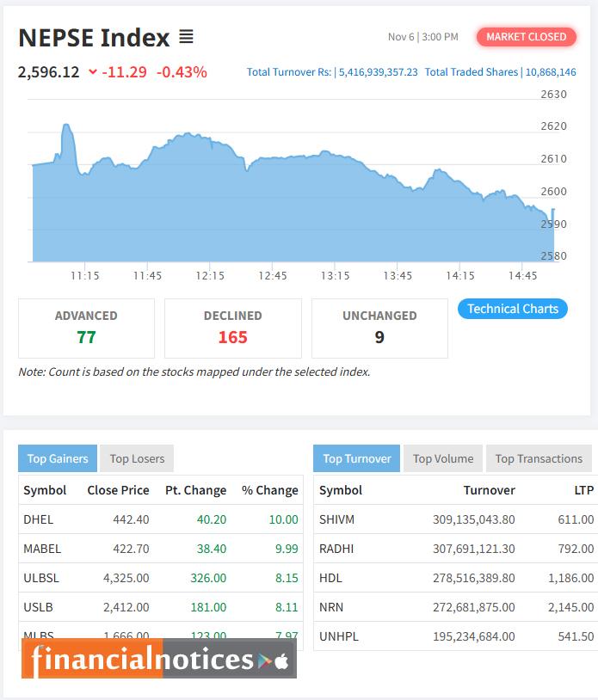Click the financialnotices logo

click(x=138, y=661)
